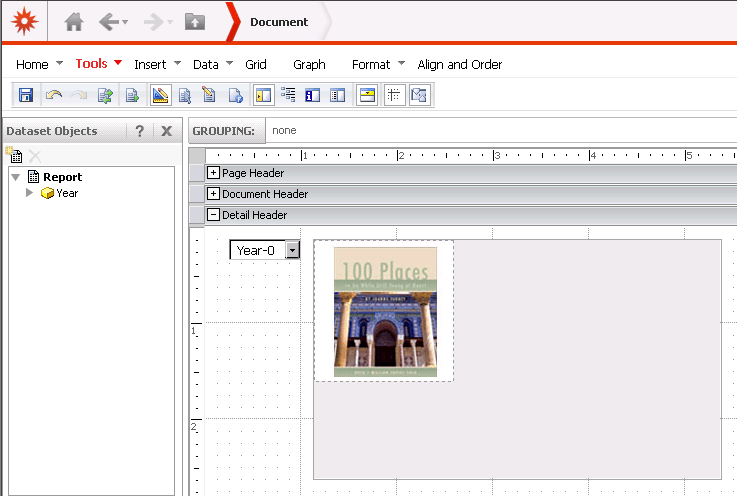Click the up-one-level folder icon
The height and width of the screenshot is (496, 737).
[195, 21]
